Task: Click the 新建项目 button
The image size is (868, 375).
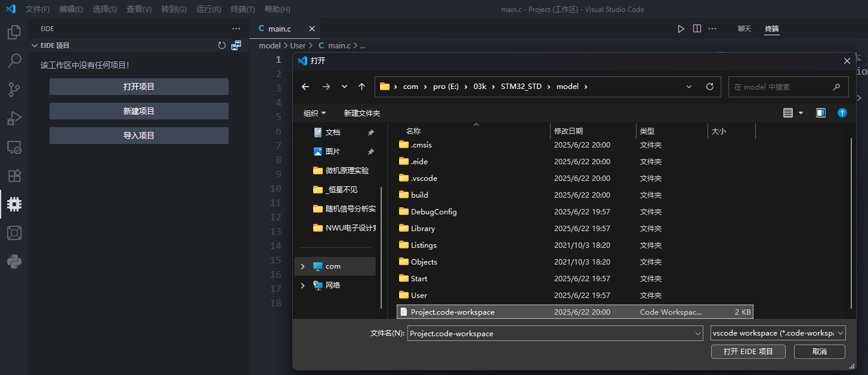Action: [138, 111]
